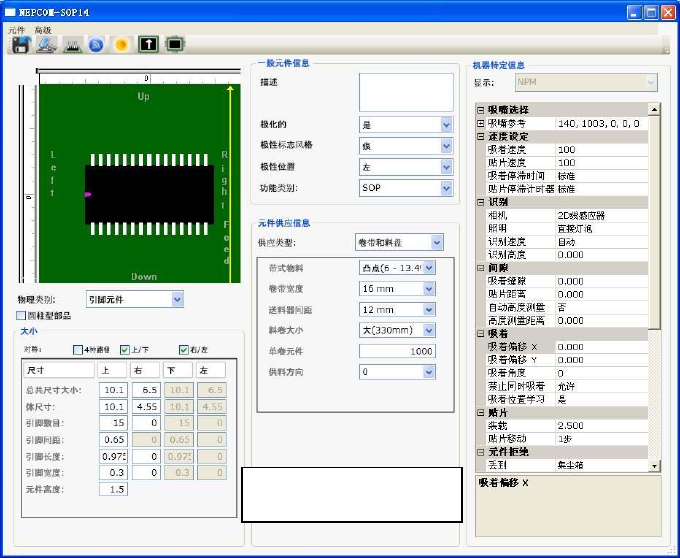Click the component pins toolbar icon

(x=72, y=45)
